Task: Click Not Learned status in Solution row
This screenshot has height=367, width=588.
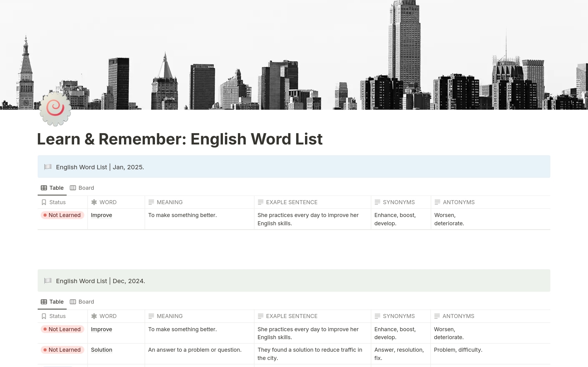Action: [x=62, y=350]
